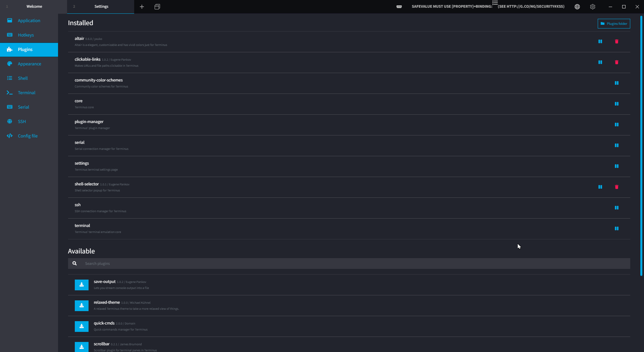Pause the community-color-schemes plugin
Image resolution: width=644 pixels, height=352 pixels.
(x=617, y=83)
